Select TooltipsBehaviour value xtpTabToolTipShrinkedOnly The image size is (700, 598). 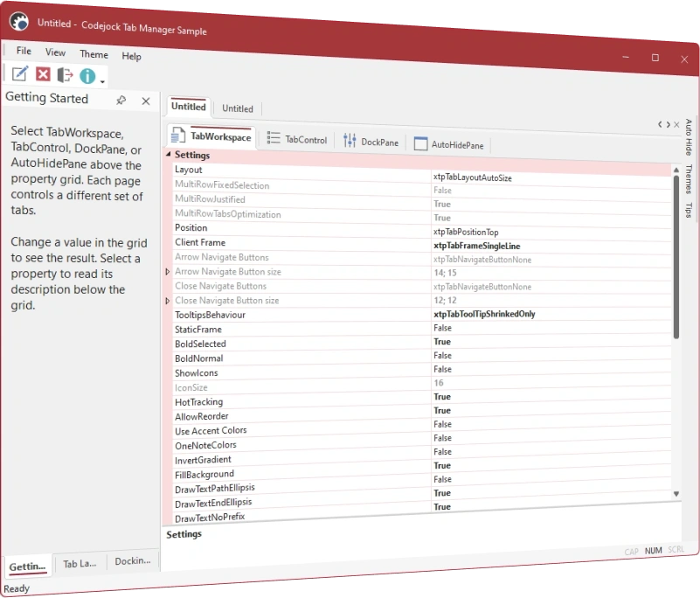point(484,314)
